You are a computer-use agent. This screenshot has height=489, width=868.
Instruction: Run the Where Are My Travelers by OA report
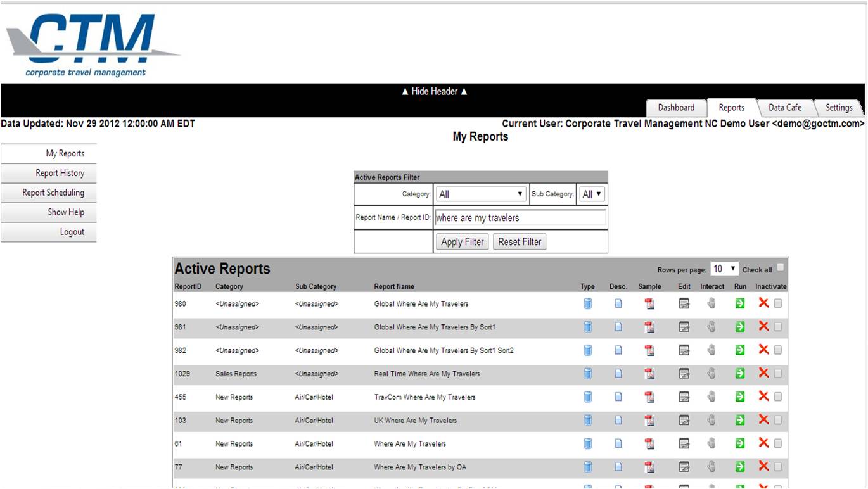click(x=739, y=467)
